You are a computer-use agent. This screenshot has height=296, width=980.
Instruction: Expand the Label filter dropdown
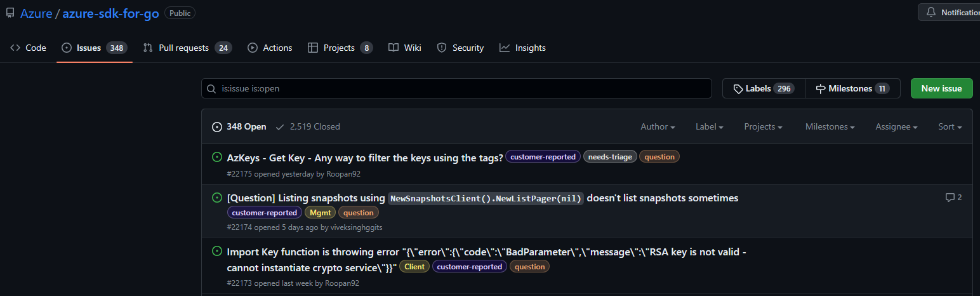pos(710,126)
